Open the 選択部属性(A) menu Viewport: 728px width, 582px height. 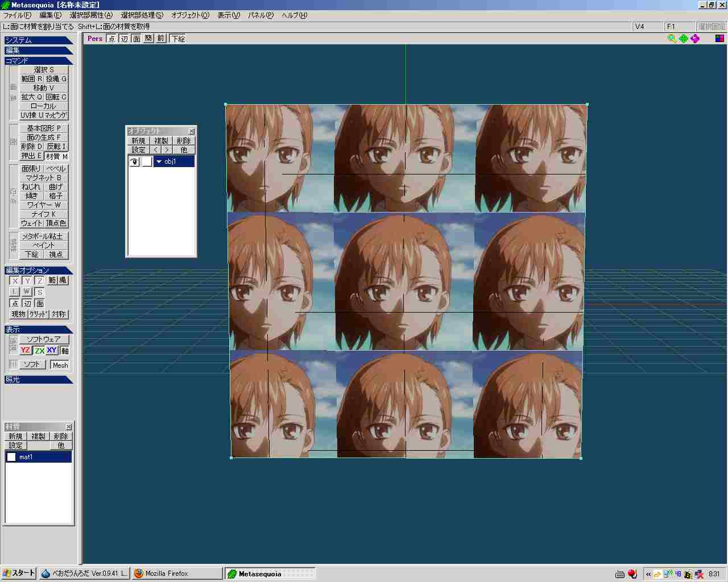[91, 15]
